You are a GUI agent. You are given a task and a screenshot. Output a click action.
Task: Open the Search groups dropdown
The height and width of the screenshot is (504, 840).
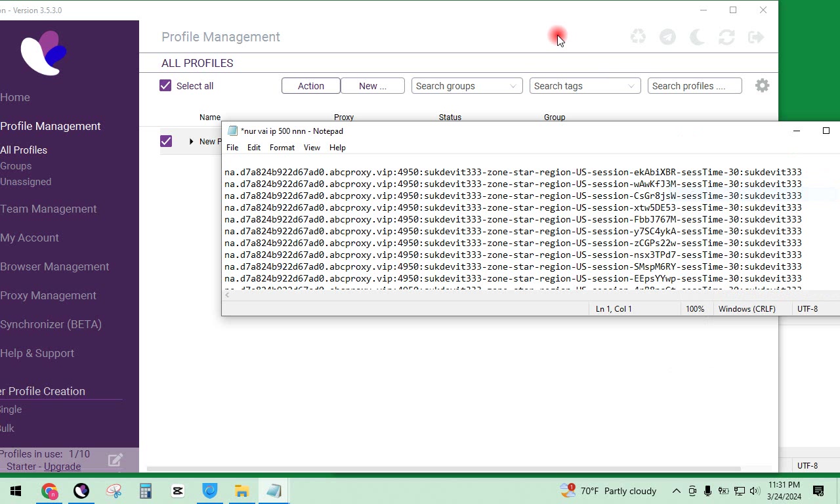click(467, 86)
